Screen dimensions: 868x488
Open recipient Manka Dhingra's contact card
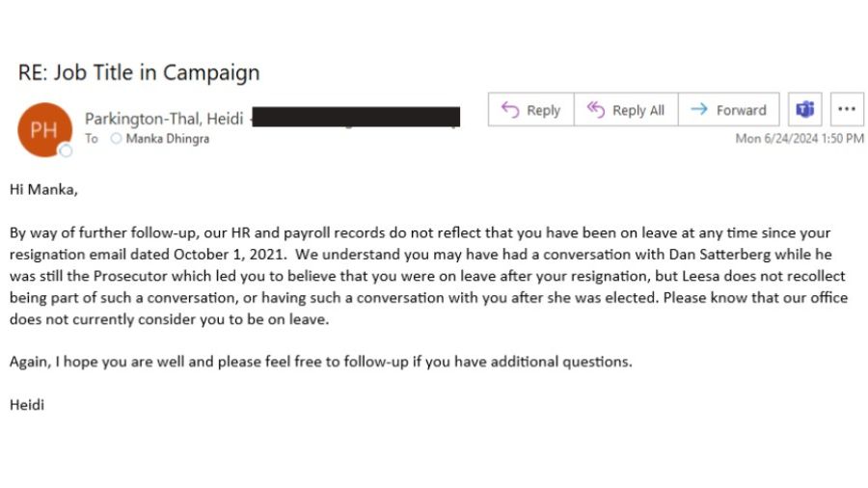167,139
